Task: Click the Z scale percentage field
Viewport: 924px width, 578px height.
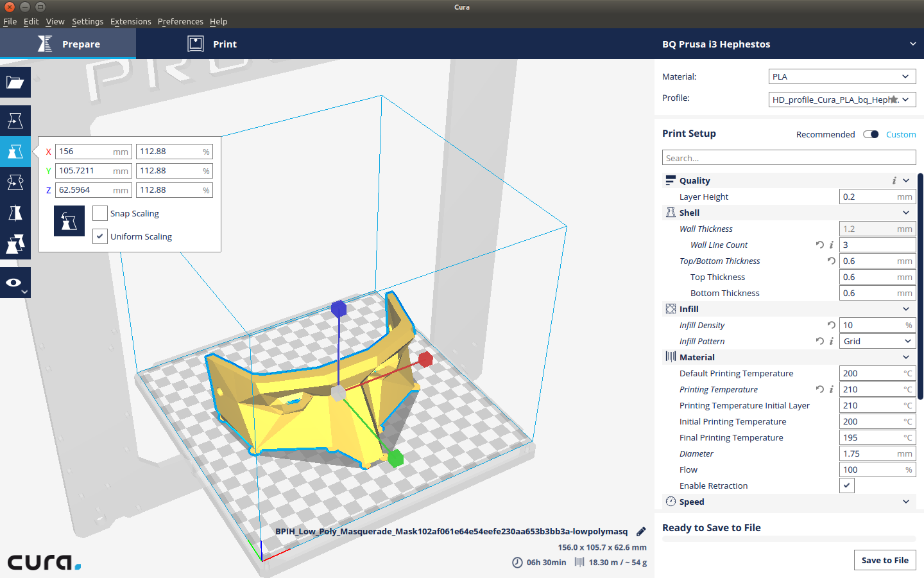Action: pos(175,190)
